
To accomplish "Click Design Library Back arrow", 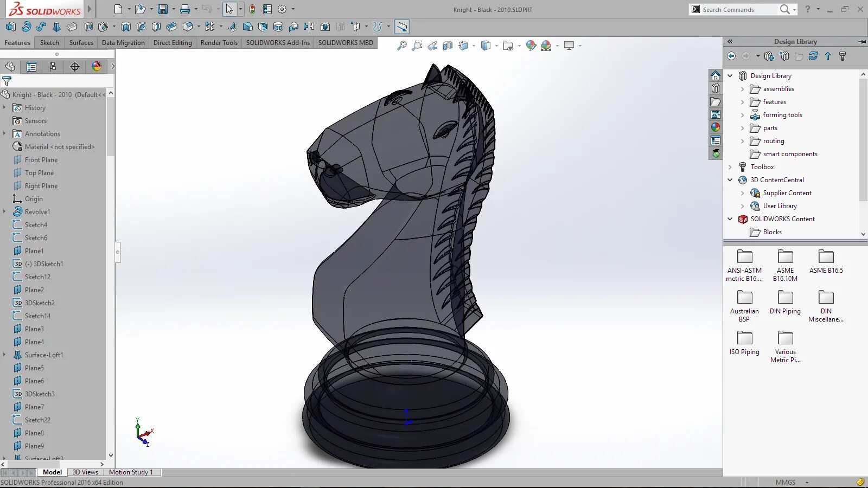I will 731,56.
